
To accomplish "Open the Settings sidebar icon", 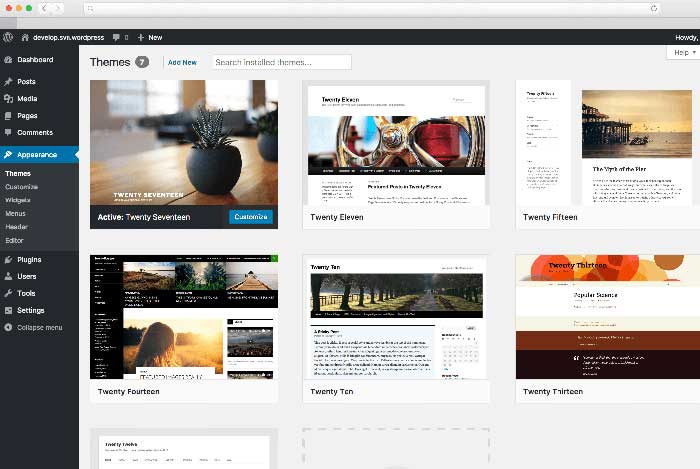I will [8, 311].
